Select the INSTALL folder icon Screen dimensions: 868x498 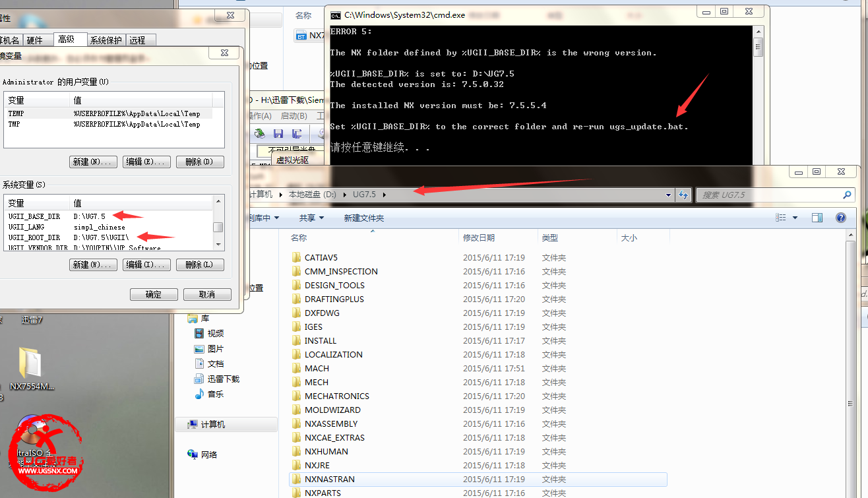coord(297,340)
